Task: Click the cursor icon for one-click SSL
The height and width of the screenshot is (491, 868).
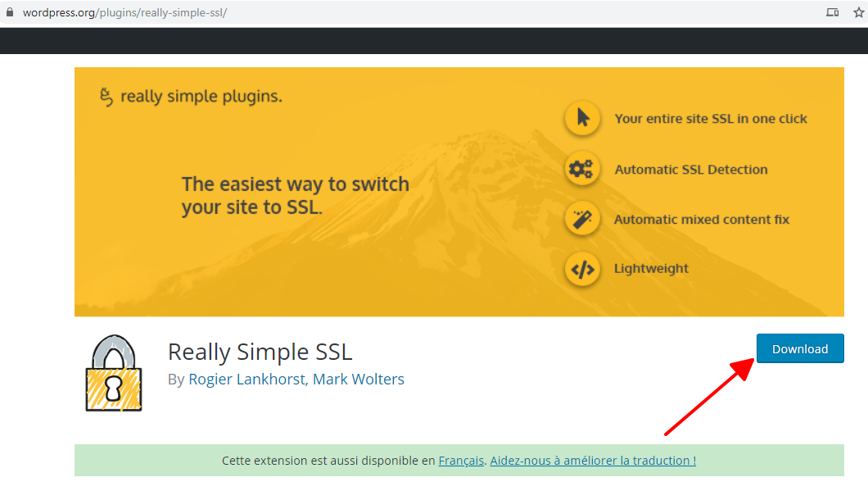Action: click(582, 118)
